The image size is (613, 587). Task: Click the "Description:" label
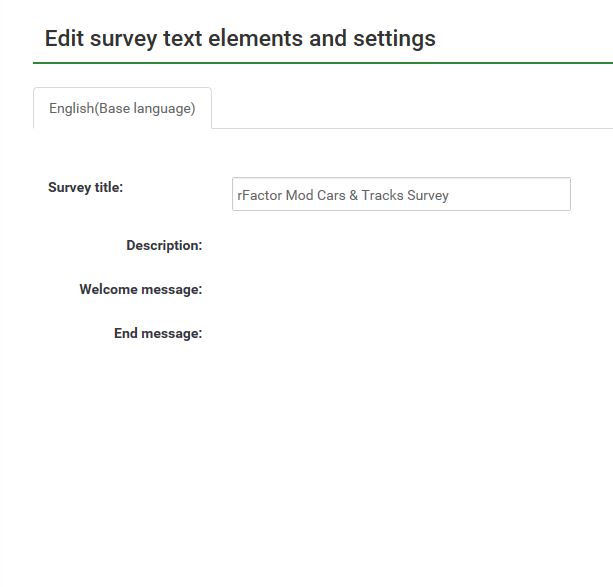click(x=164, y=245)
